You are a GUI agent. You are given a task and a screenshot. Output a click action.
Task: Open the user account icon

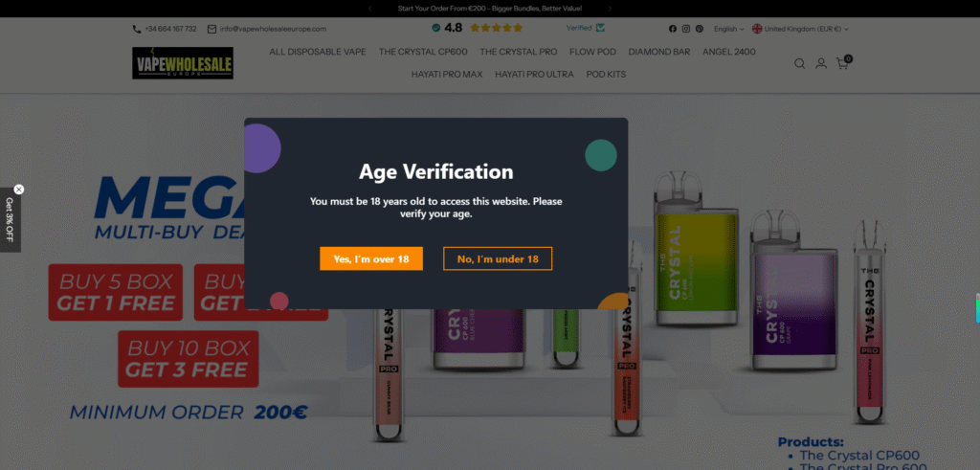coord(820,64)
